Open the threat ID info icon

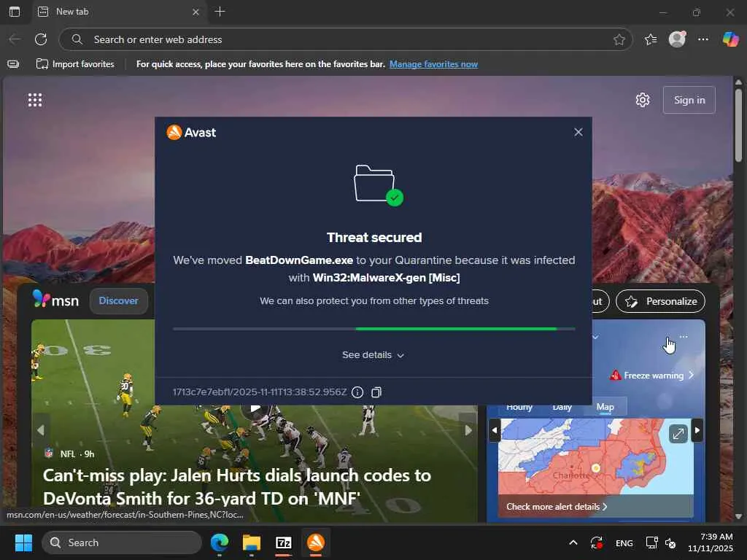(x=357, y=392)
